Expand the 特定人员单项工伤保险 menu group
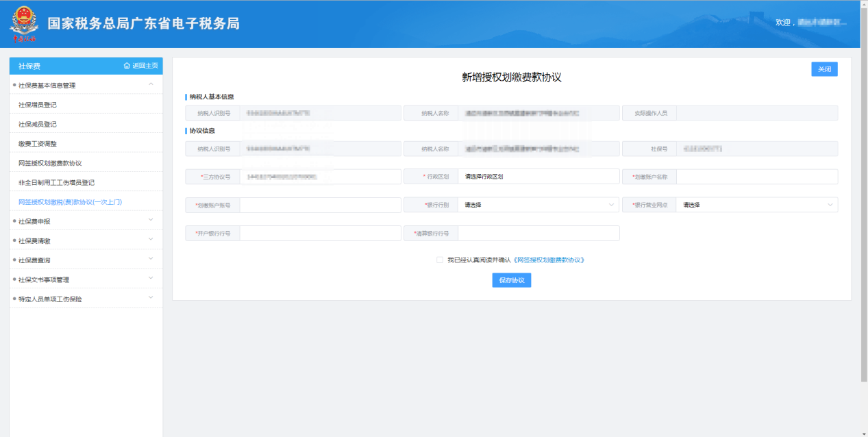Viewport: 868px width, 437px height. [x=150, y=298]
